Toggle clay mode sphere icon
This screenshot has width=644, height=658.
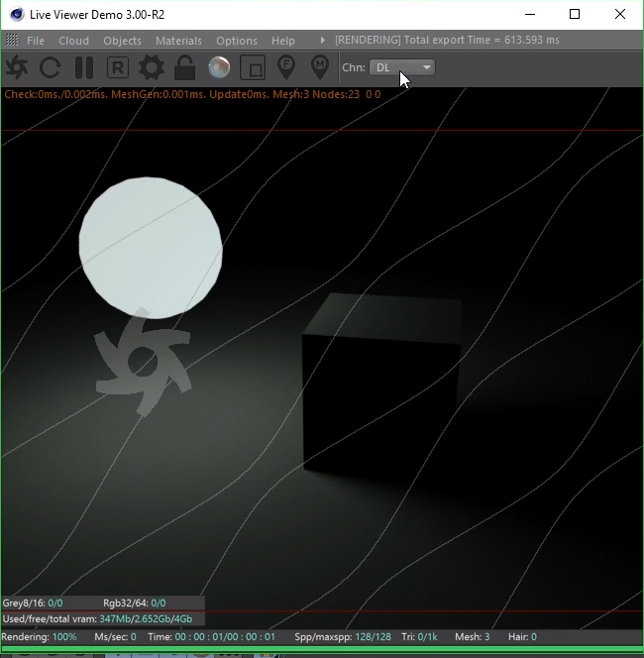219,67
